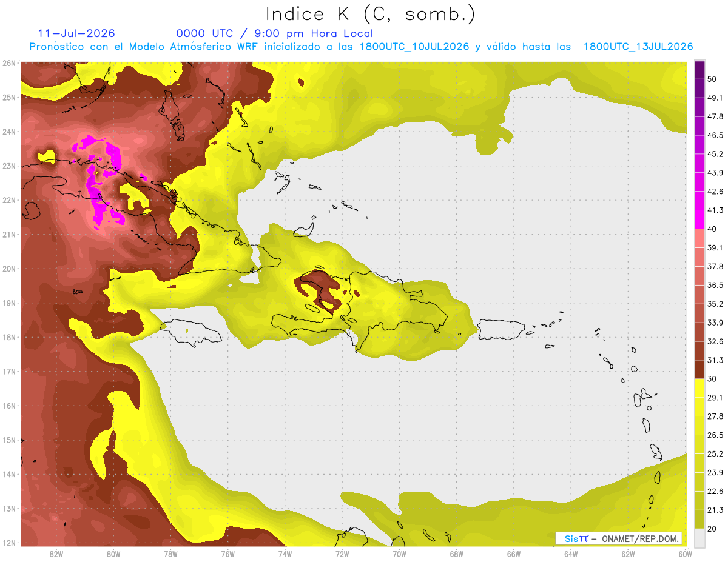Pick the magenta colorbar segment between 40 and 41.3
The width and height of the screenshot is (728, 562).
[x=699, y=219]
